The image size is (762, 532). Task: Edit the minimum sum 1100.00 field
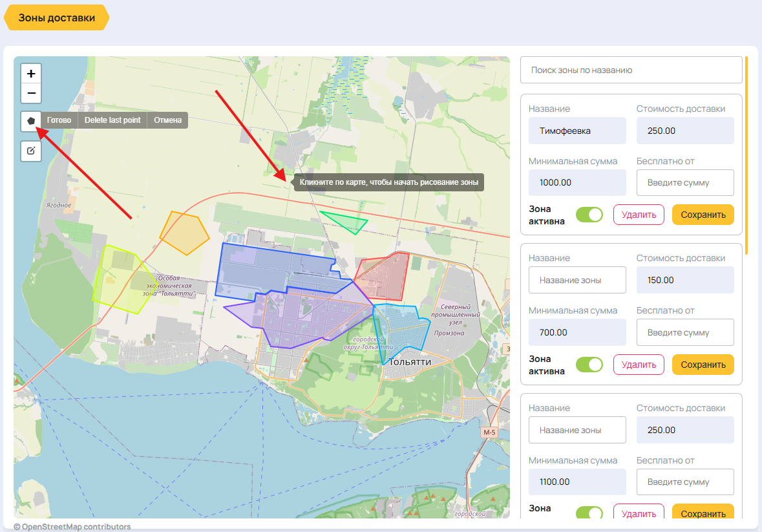(x=577, y=482)
